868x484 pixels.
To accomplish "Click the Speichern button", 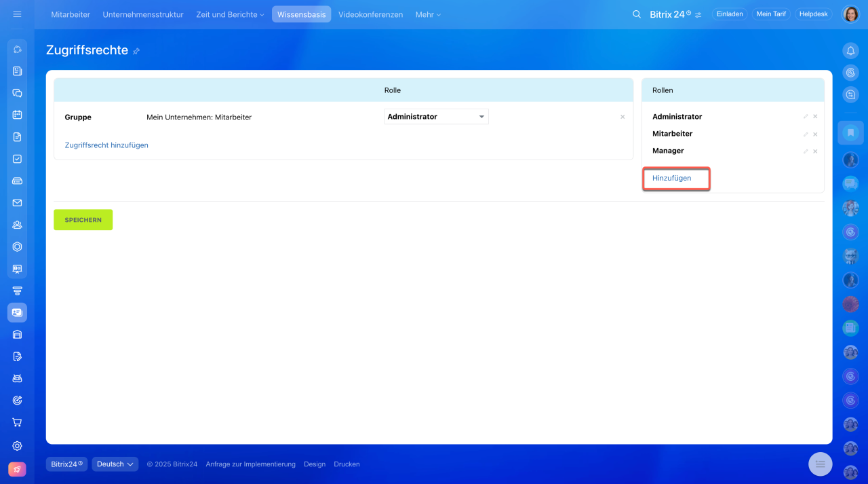I will (x=83, y=220).
